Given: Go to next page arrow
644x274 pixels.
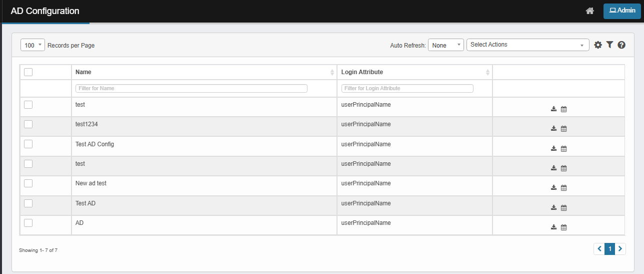Looking at the screenshot, I should tap(620, 249).
